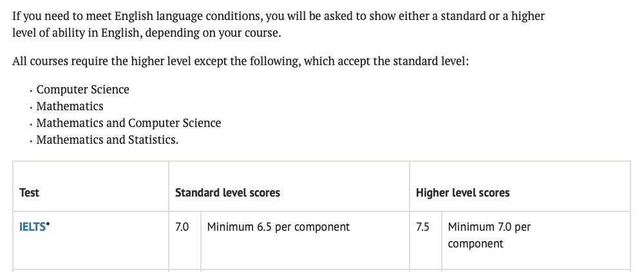Click the bullet before Mathematics
644x272 pixels.
tap(31, 108)
